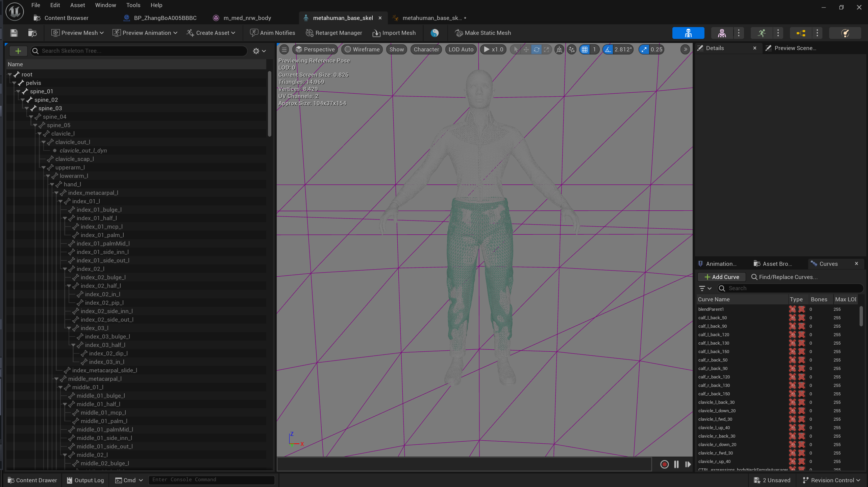Screen dimensions: 868x487
Task: Click the Browse to asset icon
Action: click(32, 33)
